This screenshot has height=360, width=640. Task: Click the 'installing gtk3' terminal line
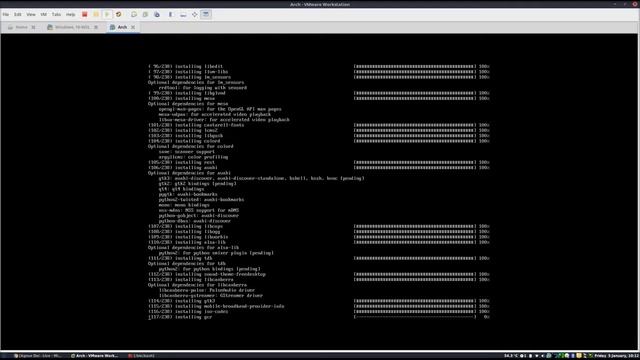pyautogui.click(x=182, y=301)
